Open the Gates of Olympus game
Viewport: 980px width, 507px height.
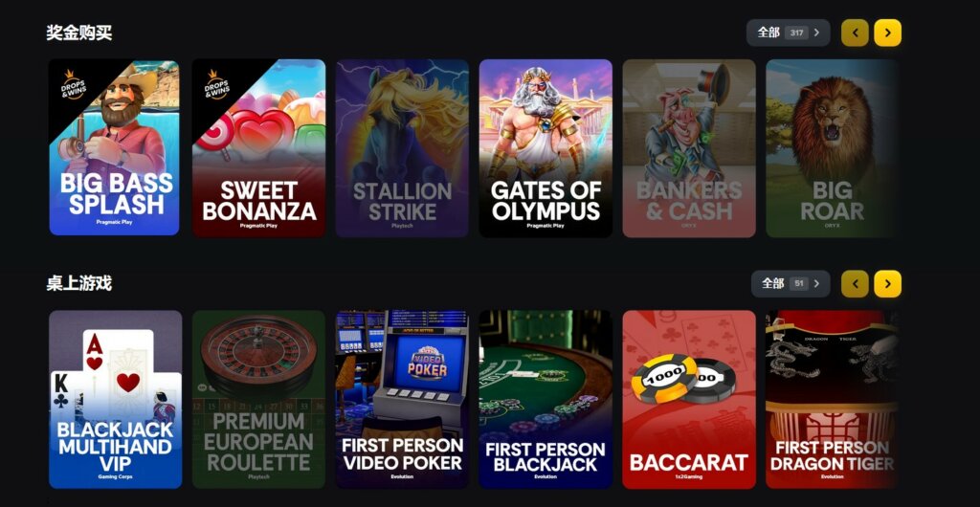(x=546, y=148)
